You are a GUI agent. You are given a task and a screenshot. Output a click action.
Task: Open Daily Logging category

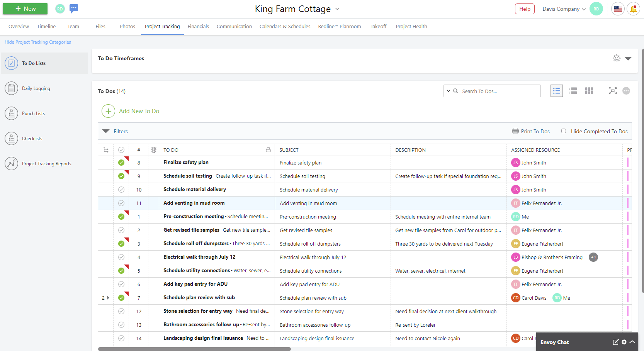point(36,88)
